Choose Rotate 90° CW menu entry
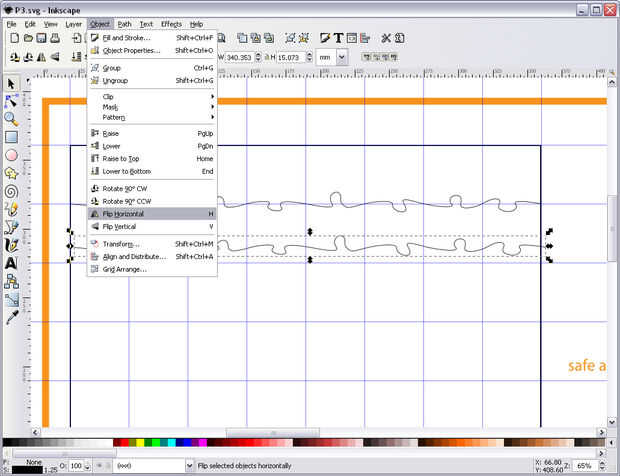 [152, 189]
